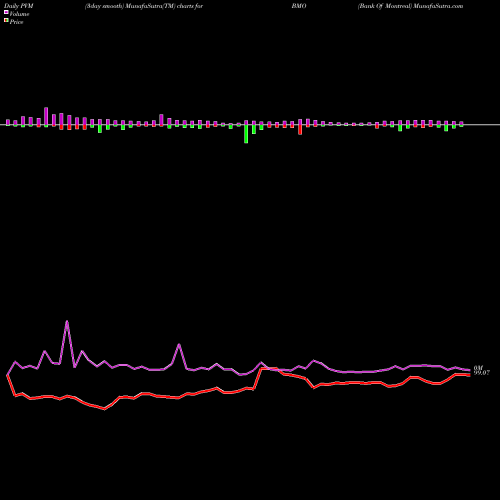This screenshot has height=500, width=500.
Task: Click the red price line lowest point
Action: (104, 409)
